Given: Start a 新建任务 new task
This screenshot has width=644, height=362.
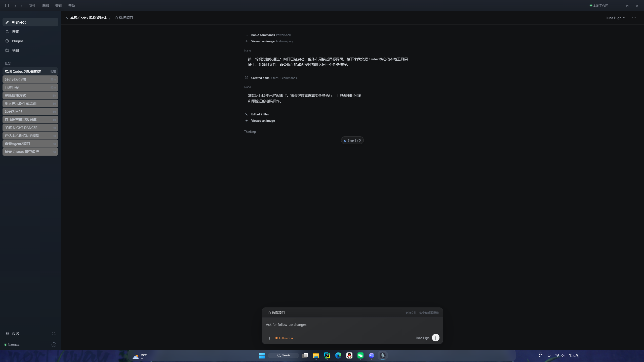Looking at the screenshot, I should (x=30, y=22).
